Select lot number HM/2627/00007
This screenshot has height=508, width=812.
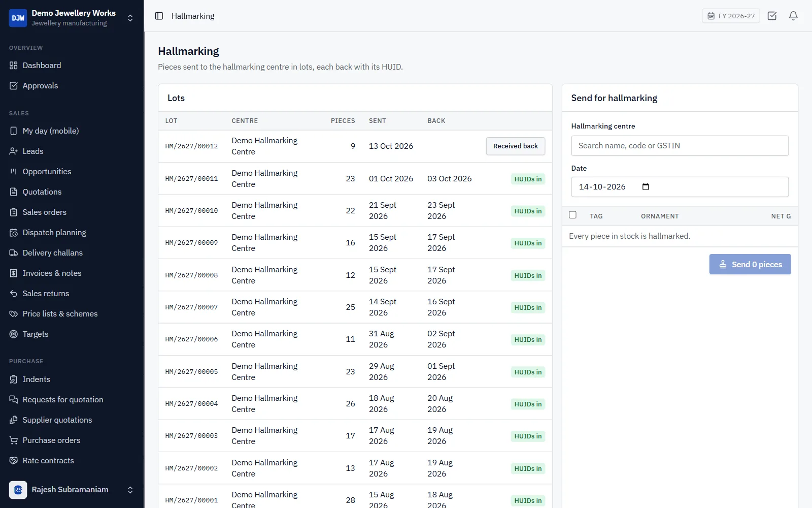coord(191,307)
